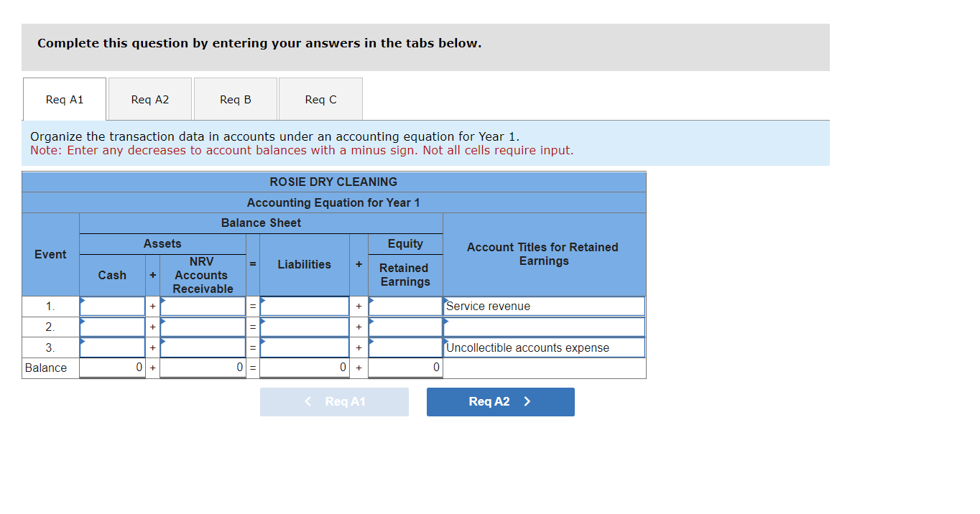Viewport: 980px width, 514px height.
Task: Focus the Liabilities cell for event 1
Action: point(305,307)
